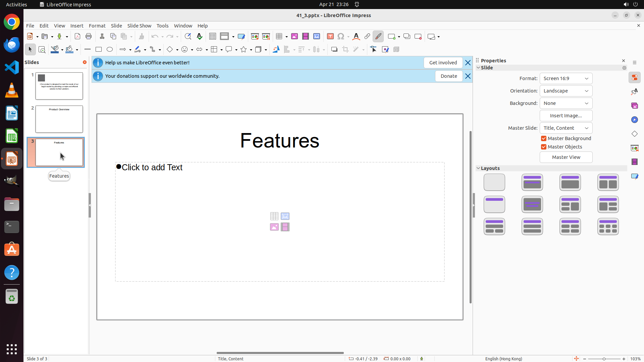Open the Gallery sidebar deck icon

634,106
